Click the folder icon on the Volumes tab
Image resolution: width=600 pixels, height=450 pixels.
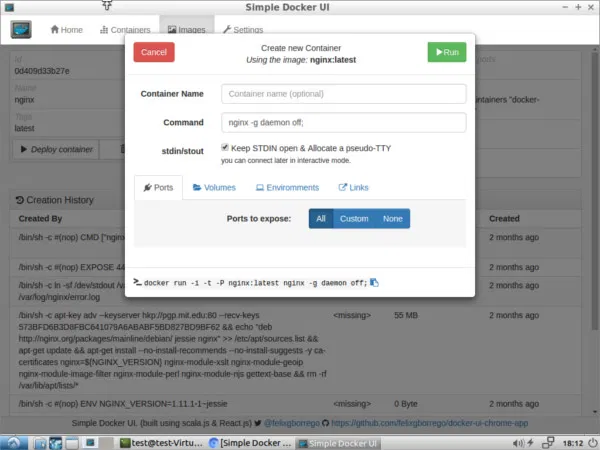[197, 187]
